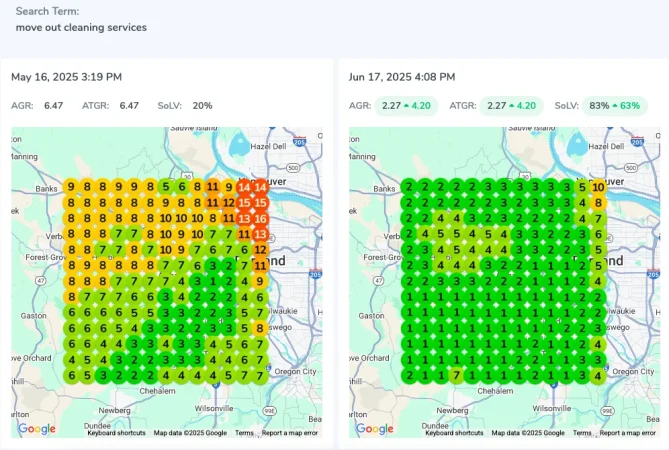
Task: Select the orange rank 8 marker on right map
Action: pos(598,203)
